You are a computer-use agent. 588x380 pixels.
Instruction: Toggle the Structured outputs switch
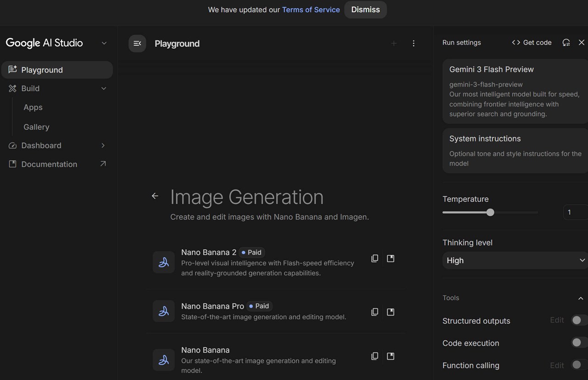click(x=579, y=320)
